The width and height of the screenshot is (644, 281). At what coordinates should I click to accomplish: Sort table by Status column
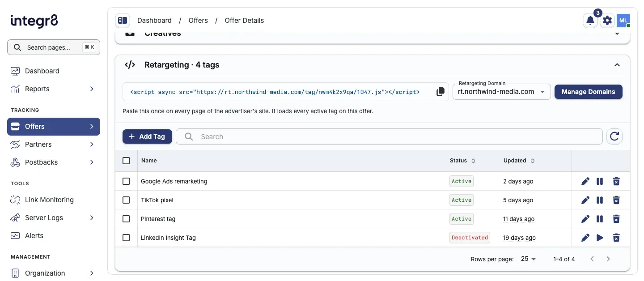coord(462,161)
